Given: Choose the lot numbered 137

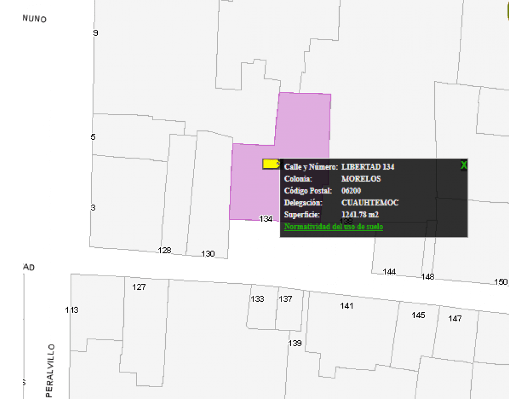Looking at the screenshot, I should tap(285, 299).
